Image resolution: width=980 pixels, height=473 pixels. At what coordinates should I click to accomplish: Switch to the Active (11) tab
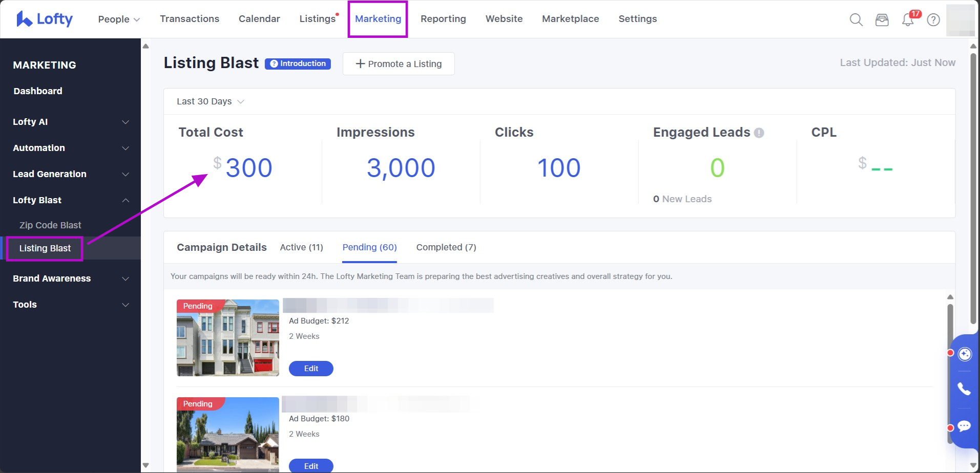pyautogui.click(x=301, y=247)
